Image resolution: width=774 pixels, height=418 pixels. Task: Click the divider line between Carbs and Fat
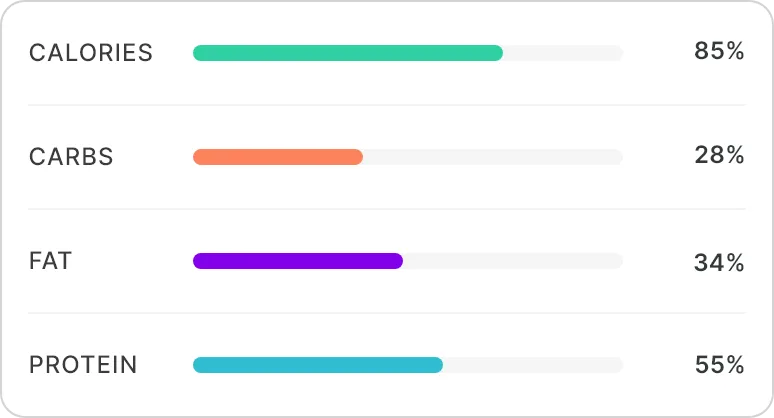pyautogui.click(x=386, y=209)
